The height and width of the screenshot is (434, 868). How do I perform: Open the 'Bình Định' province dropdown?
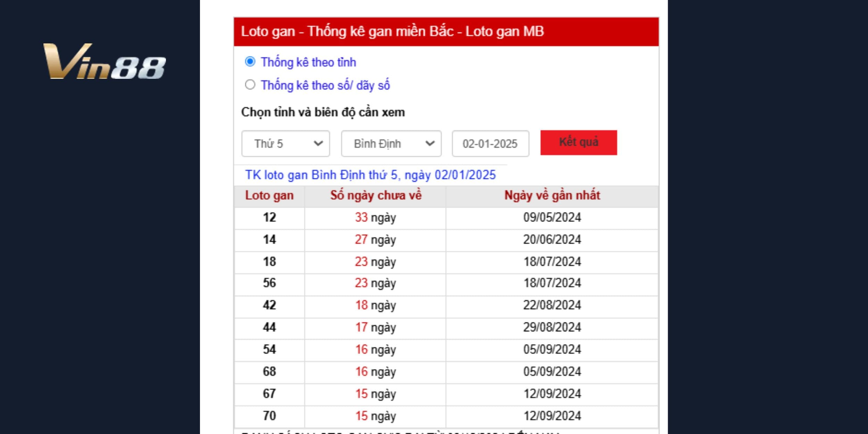point(391,143)
